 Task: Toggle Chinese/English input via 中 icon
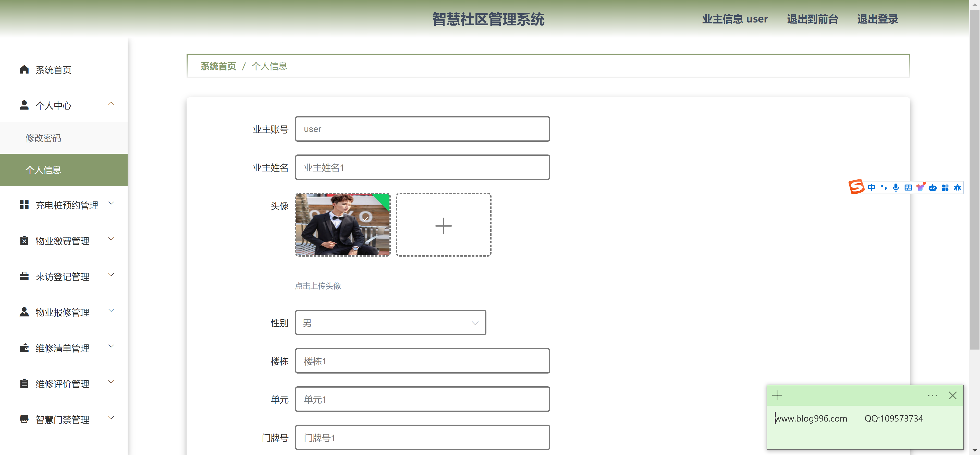coord(871,187)
